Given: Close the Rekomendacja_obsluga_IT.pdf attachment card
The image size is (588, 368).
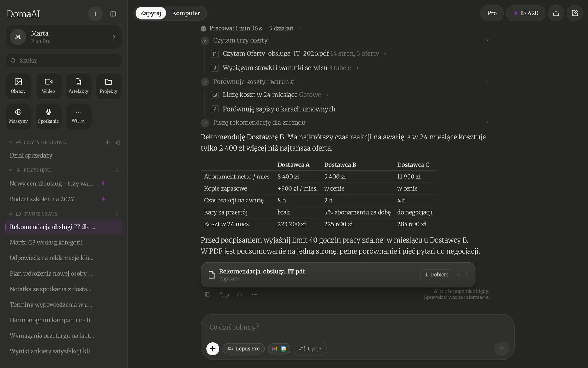Looking at the screenshot, I should (x=466, y=275).
